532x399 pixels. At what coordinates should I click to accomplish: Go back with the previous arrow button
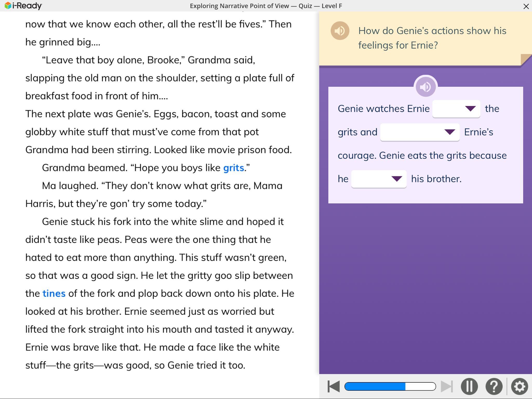tap(334, 387)
